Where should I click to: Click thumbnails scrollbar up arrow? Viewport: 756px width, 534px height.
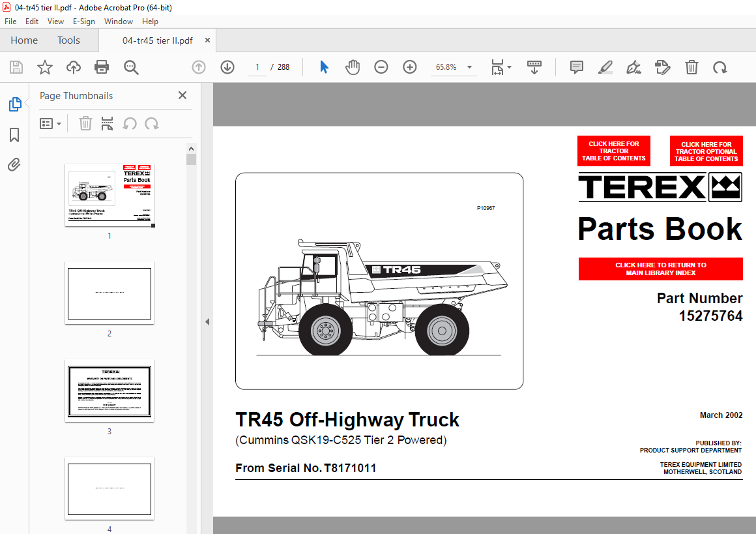[x=191, y=149]
